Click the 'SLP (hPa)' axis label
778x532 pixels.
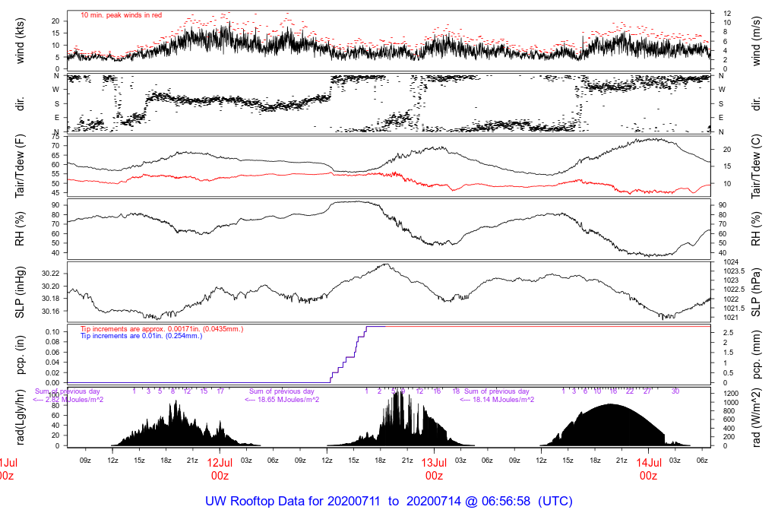[x=756, y=293]
